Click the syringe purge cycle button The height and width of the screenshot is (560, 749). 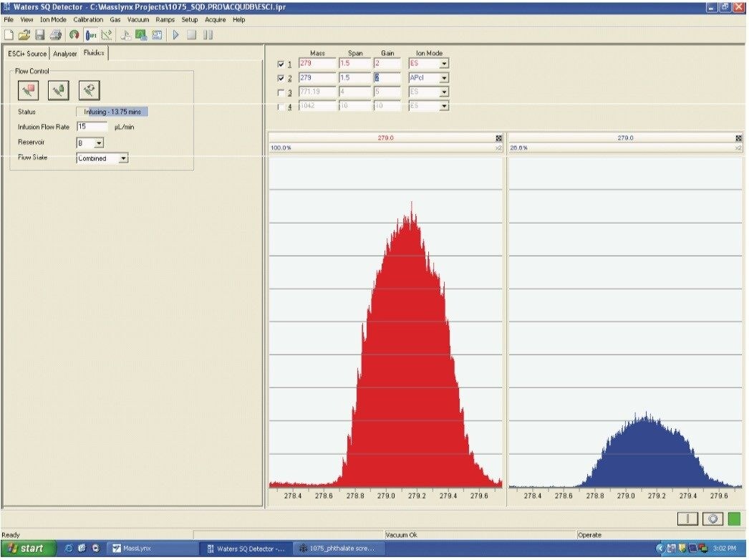pyautogui.click(x=90, y=90)
